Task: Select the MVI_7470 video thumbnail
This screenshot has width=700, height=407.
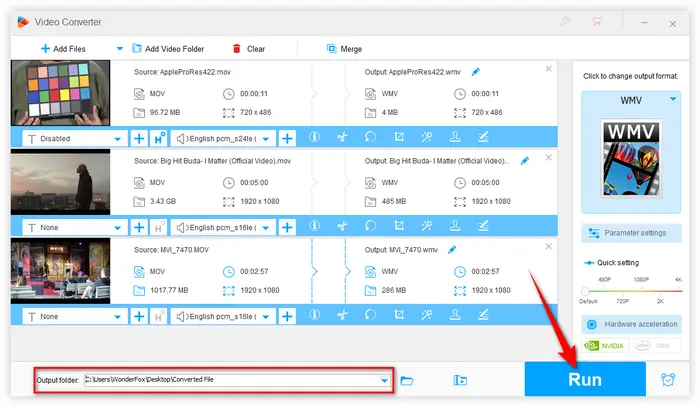Action: pos(60,271)
